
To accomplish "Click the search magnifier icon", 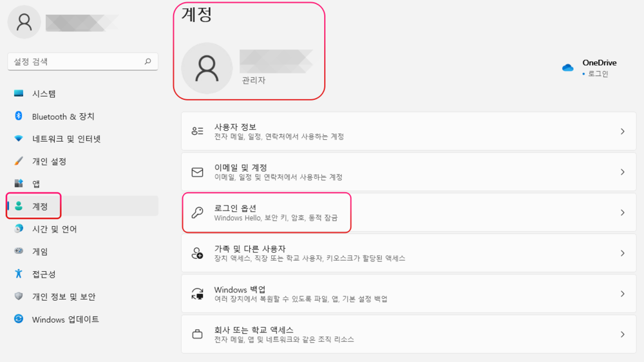I will (x=147, y=62).
